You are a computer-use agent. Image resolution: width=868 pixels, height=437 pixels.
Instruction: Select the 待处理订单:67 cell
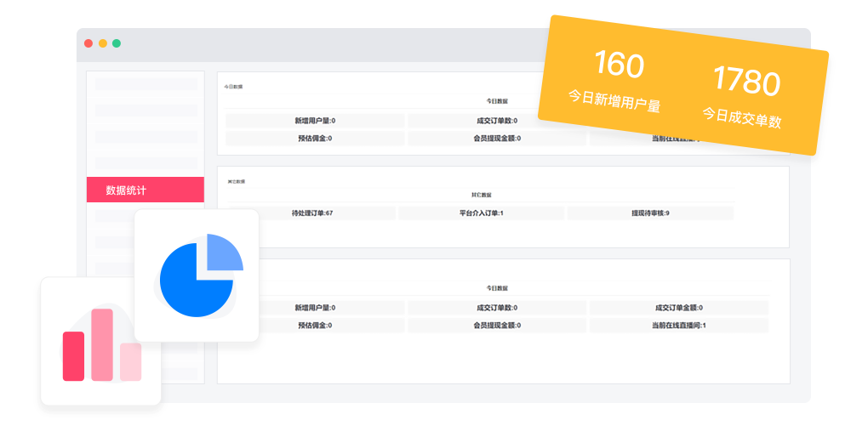[x=311, y=213]
